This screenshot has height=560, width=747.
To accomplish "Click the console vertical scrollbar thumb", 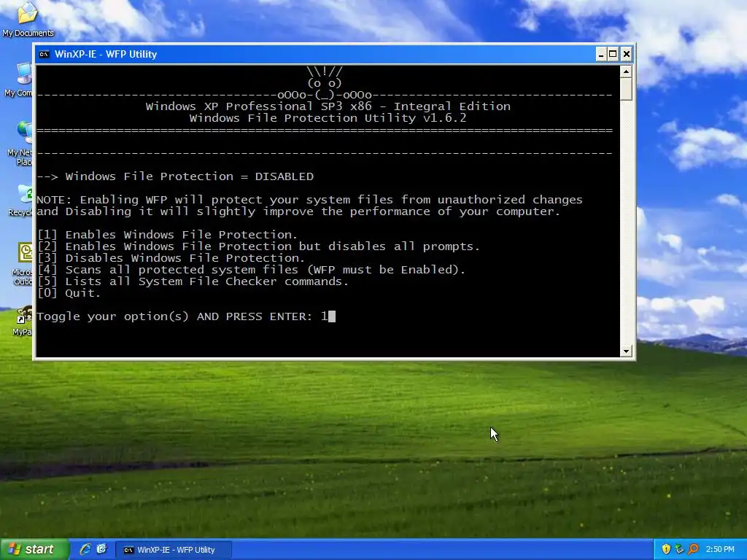I will point(626,89).
